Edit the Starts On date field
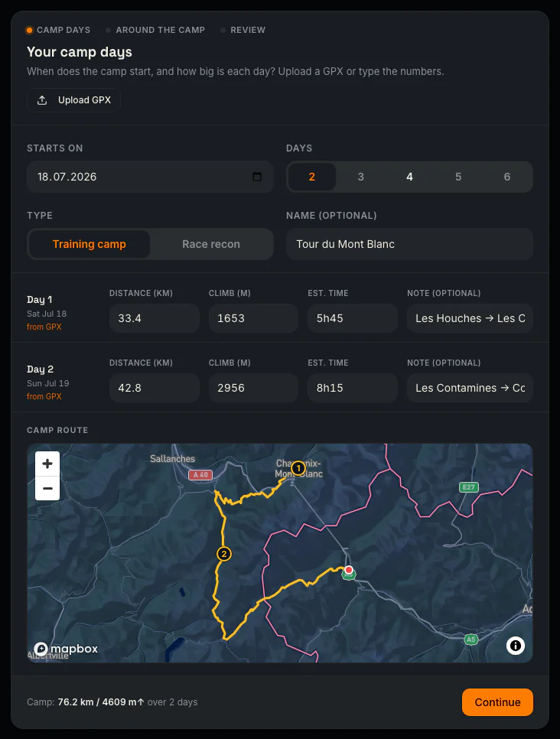560x739 pixels. pos(151,177)
